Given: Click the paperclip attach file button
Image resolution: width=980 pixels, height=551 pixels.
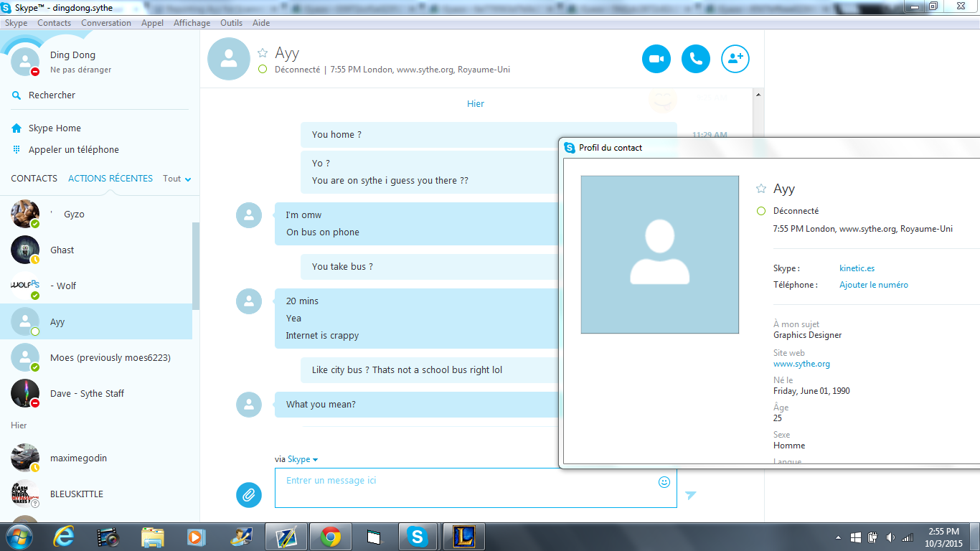Looking at the screenshot, I should pos(249,494).
